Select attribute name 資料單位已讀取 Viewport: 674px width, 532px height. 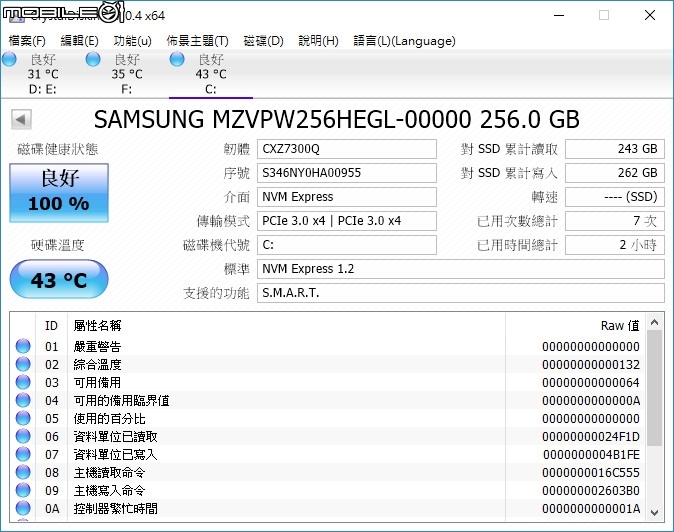pyautogui.click(x=116, y=437)
